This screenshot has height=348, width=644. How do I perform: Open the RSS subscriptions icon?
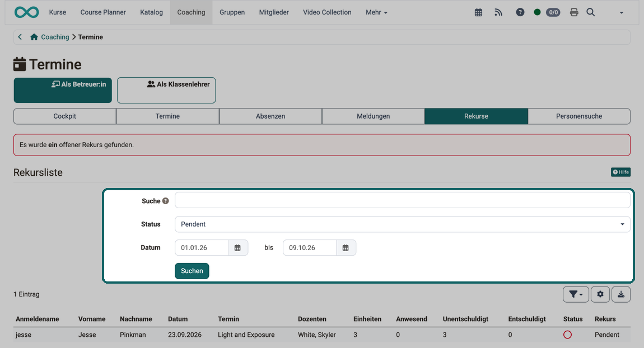[x=498, y=12]
